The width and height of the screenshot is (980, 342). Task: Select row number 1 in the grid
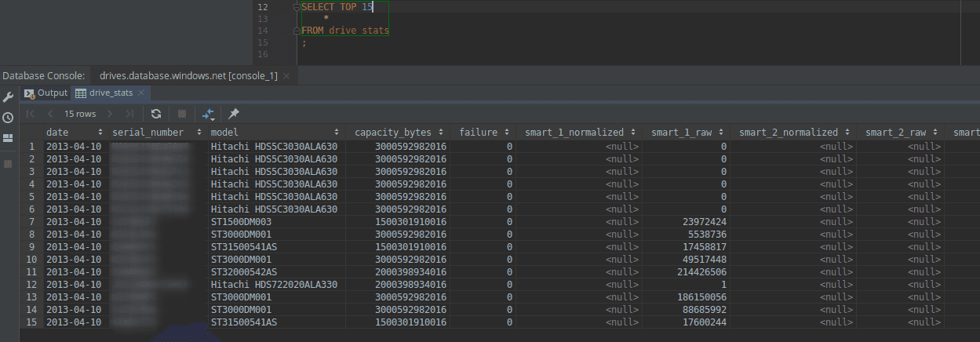(31, 147)
